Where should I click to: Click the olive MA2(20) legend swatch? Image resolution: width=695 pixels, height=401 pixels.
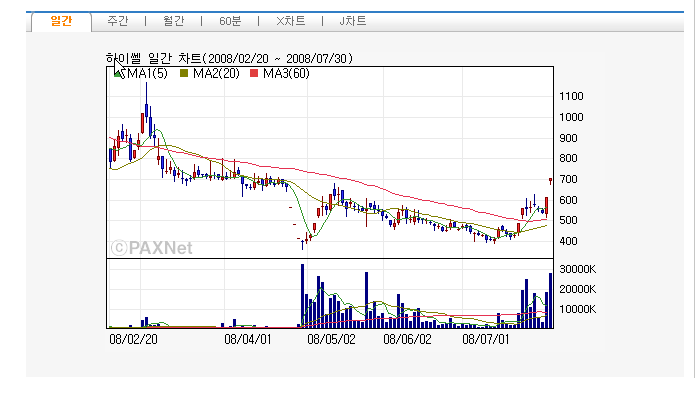[x=184, y=73]
